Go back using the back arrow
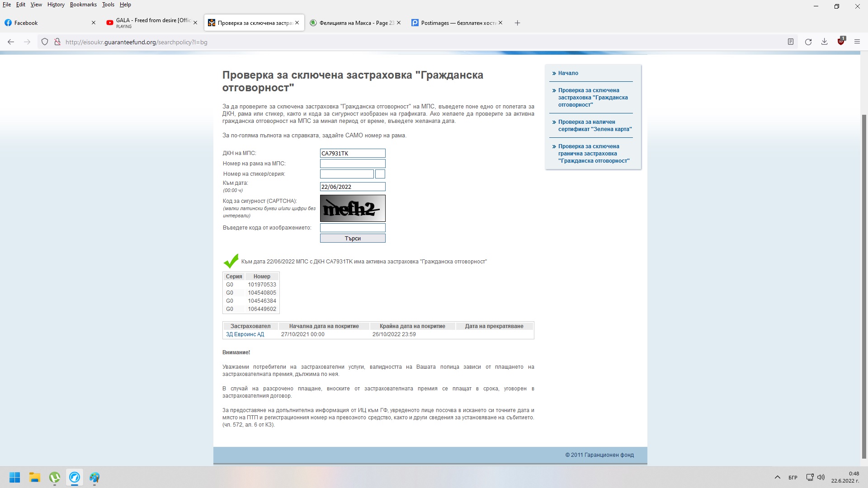The height and width of the screenshot is (488, 868). pyautogui.click(x=11, y=42)
